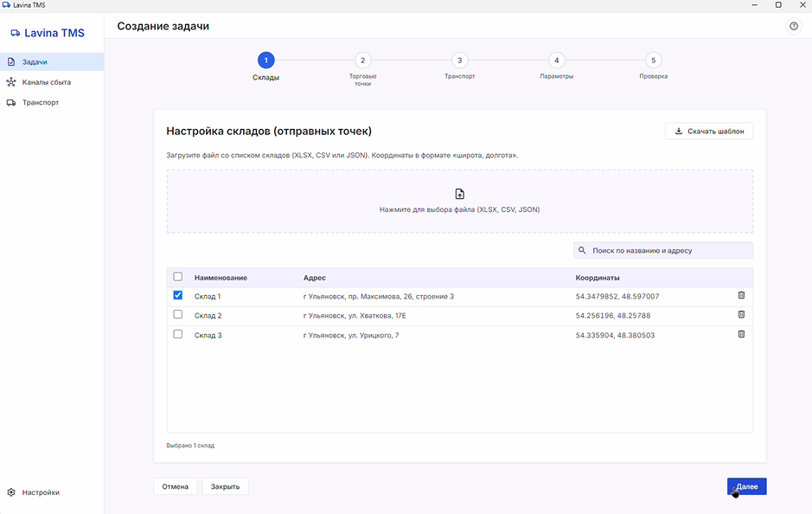The width and height of the screenshot is (812, 514).
Task: Click the Lavina TMS truck logo icon
Action: pos(16,33)
